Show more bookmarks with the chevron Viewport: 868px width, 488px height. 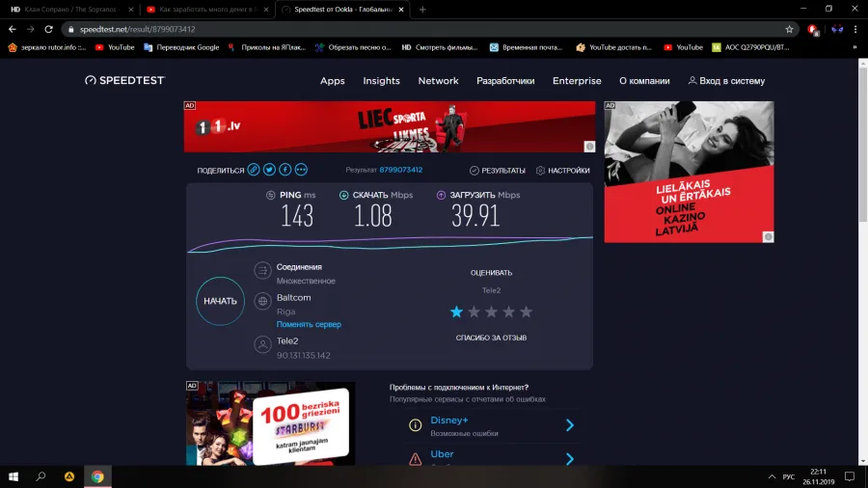click(854, 47)
